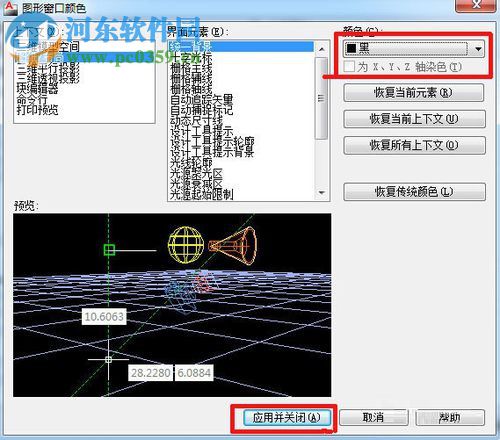Click the 应用并关闭 button
The height and width of the screenshot is (440, 500).
[287, 417]
